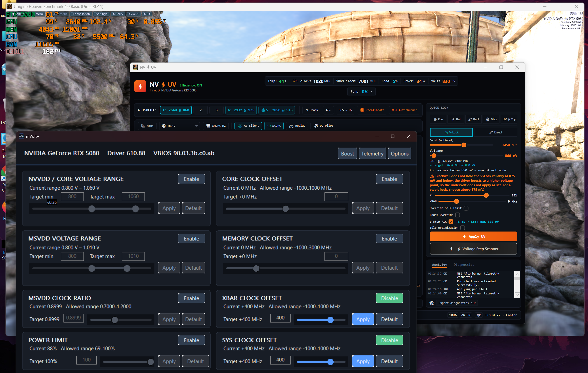Enable MSVDD Clock Ratio
The image size is (588, 373).
tap(191, 298)
